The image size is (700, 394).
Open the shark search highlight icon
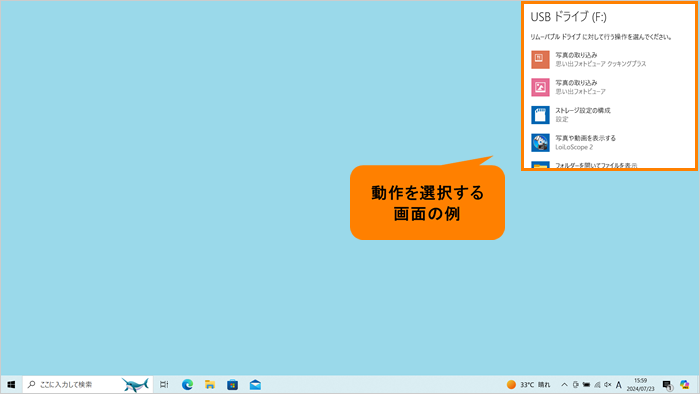pyautogui.click(x=135, y=384)
